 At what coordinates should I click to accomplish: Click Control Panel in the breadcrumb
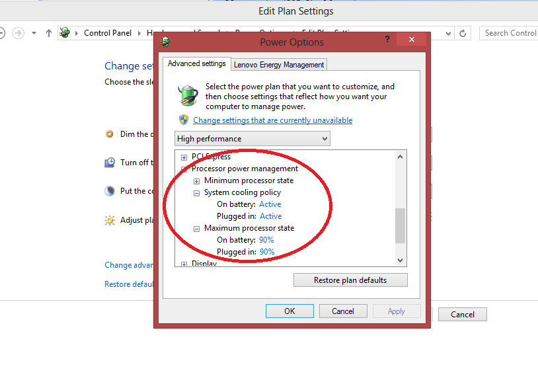(108, 33)
